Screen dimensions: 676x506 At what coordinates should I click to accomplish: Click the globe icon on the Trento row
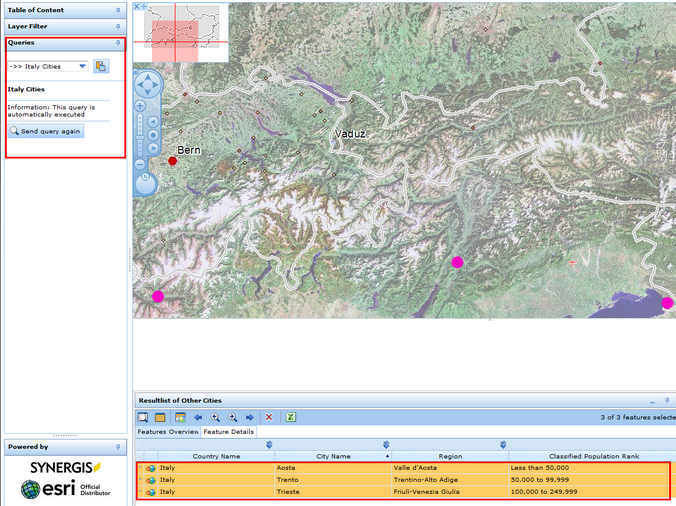151,480
